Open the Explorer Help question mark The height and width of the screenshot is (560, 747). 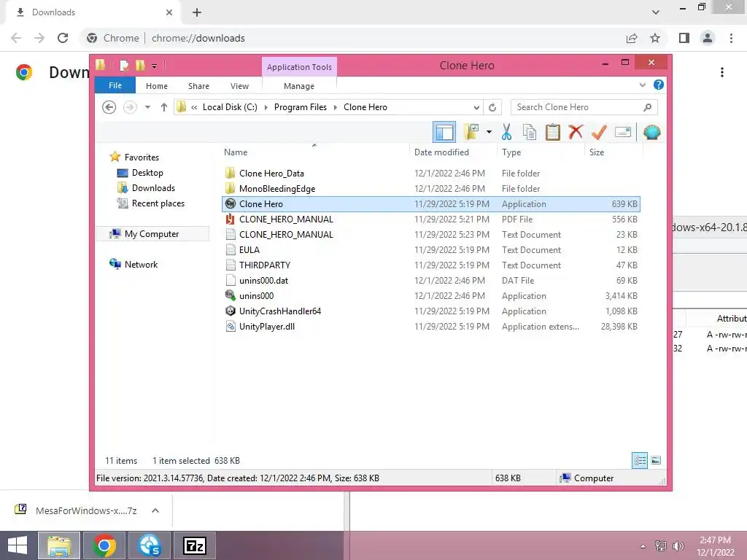click(x=659, y=85)
